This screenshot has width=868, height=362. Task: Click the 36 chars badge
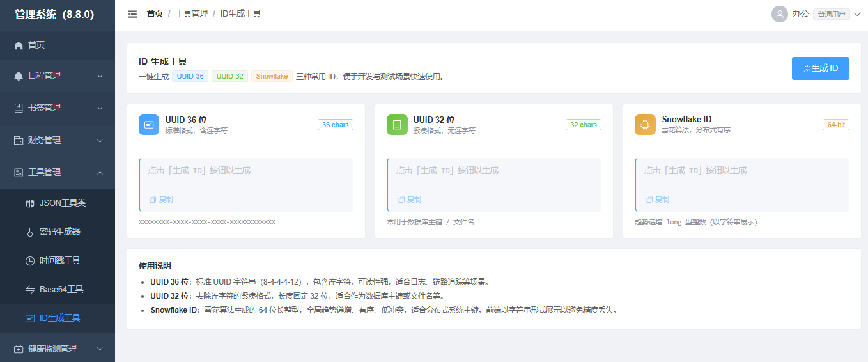(336, 125)
